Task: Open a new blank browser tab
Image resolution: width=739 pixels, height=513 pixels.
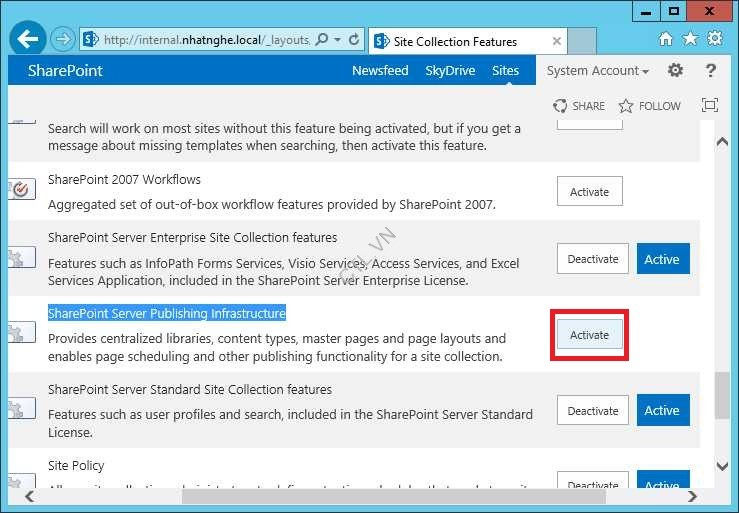Action: (582, 41)
